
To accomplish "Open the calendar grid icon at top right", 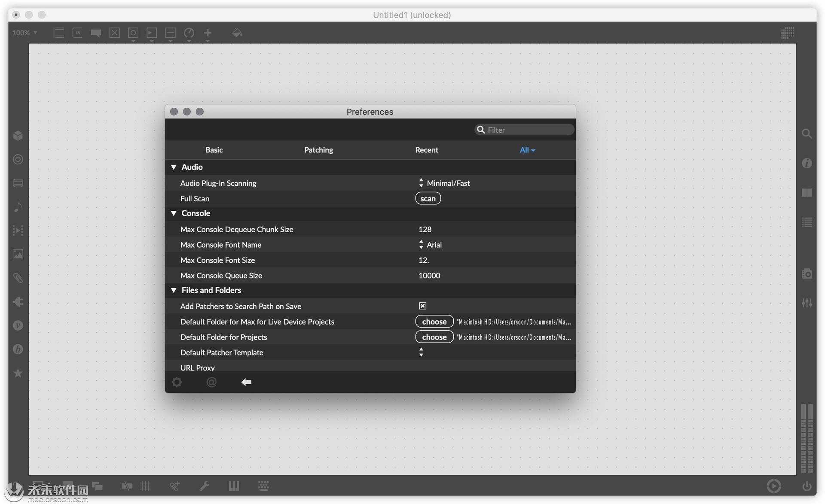I will pyautogui.click(x=787, y=33).
